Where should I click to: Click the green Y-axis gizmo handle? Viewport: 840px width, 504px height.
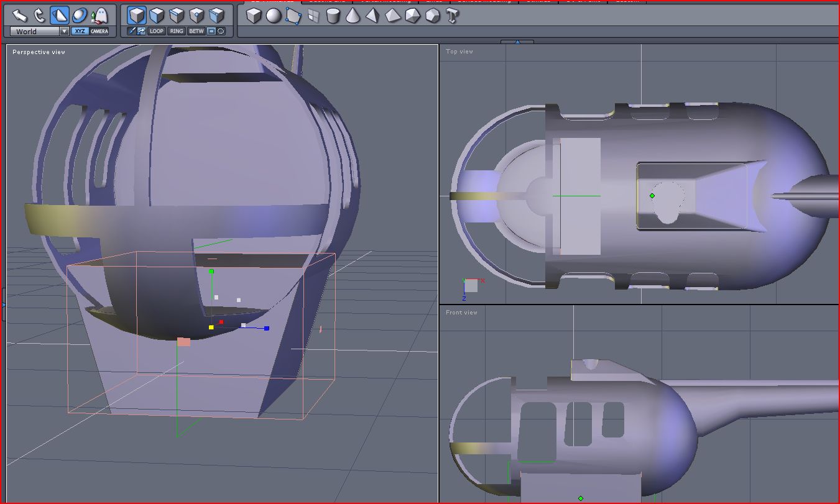tap(211, 272)
